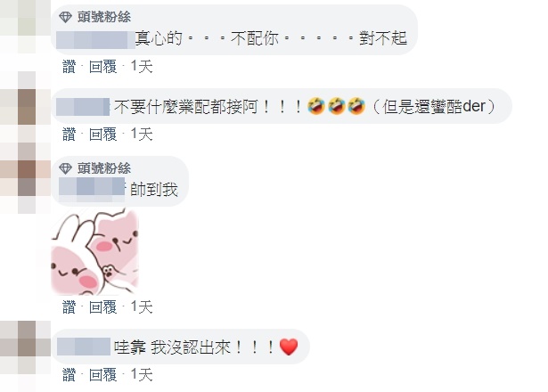
Task: Click the first laughing emoji in the second comment
Action: pyautogui.click(x=316, y=107)
